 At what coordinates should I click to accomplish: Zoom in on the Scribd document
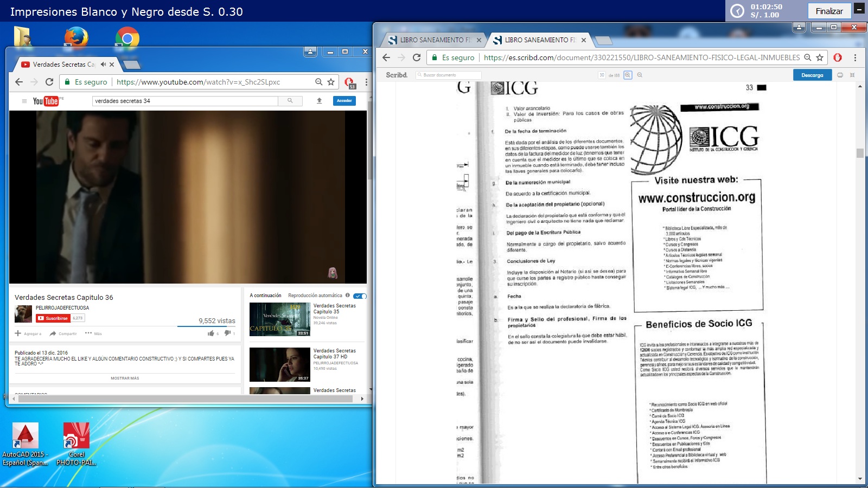coord(628,75)
